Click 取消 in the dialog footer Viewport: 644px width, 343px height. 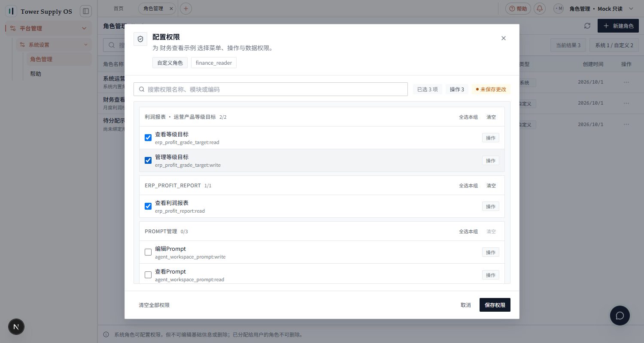(465, 305)
